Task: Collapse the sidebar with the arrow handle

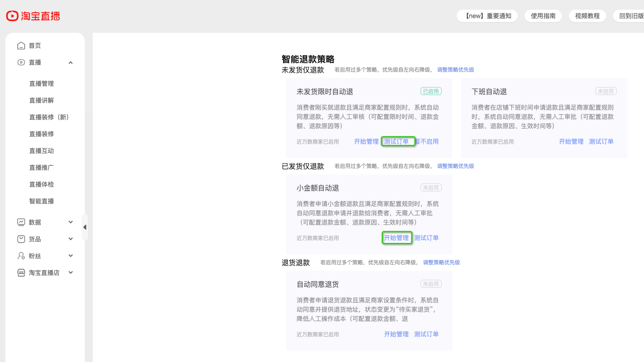Action: 85,227
